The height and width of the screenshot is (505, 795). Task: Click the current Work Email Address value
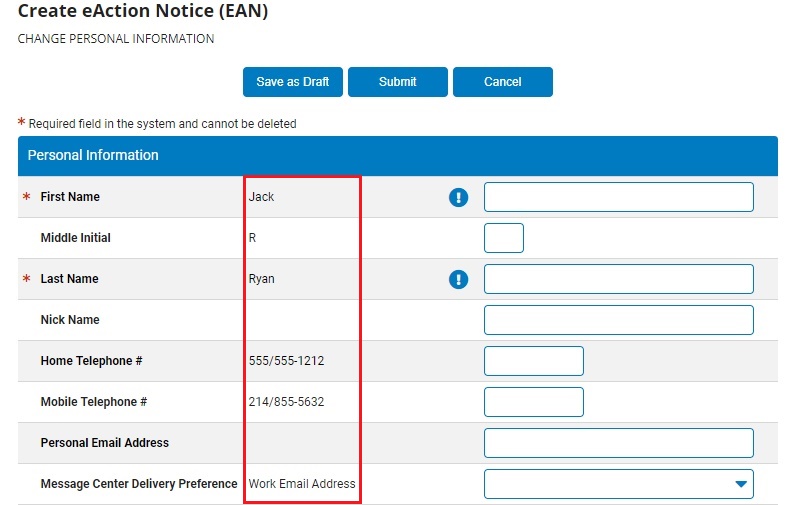302,484
